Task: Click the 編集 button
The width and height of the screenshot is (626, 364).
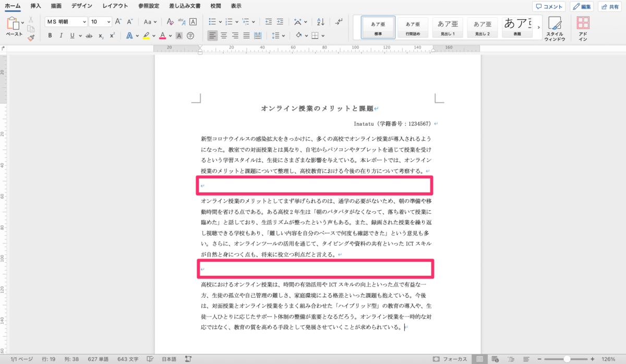Action: click(x=582, y=7)
